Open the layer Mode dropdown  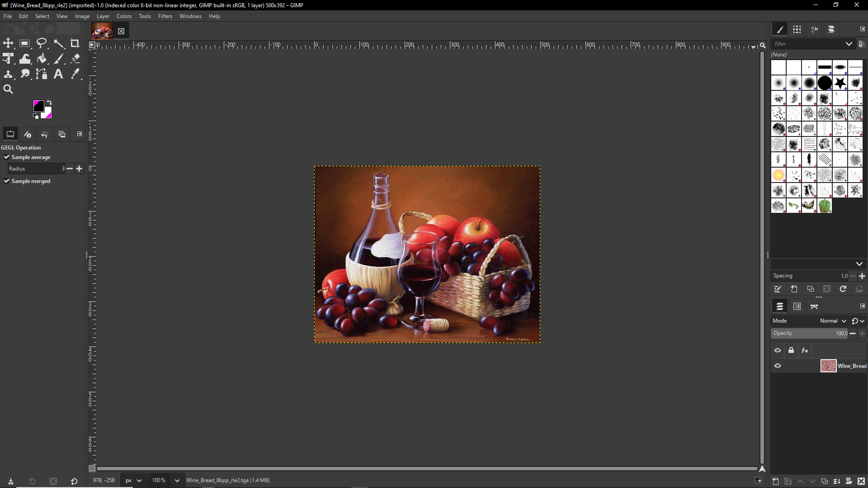coord(809,321)
